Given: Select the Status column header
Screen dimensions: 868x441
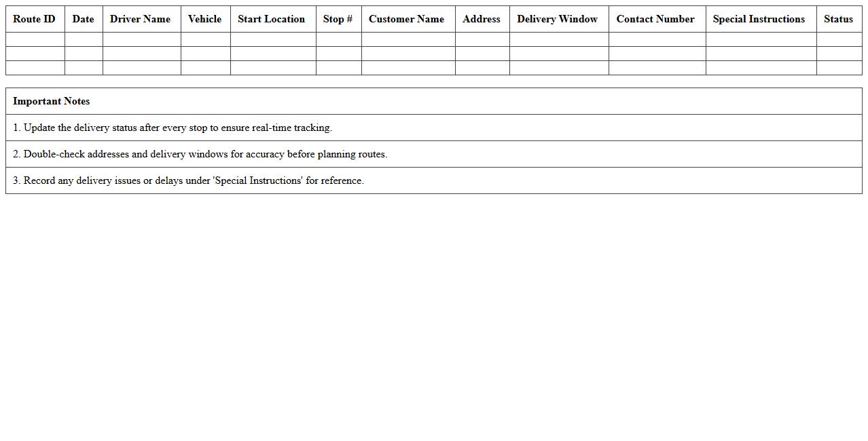Looking at the screenshot, I should (x=838, y=19).
